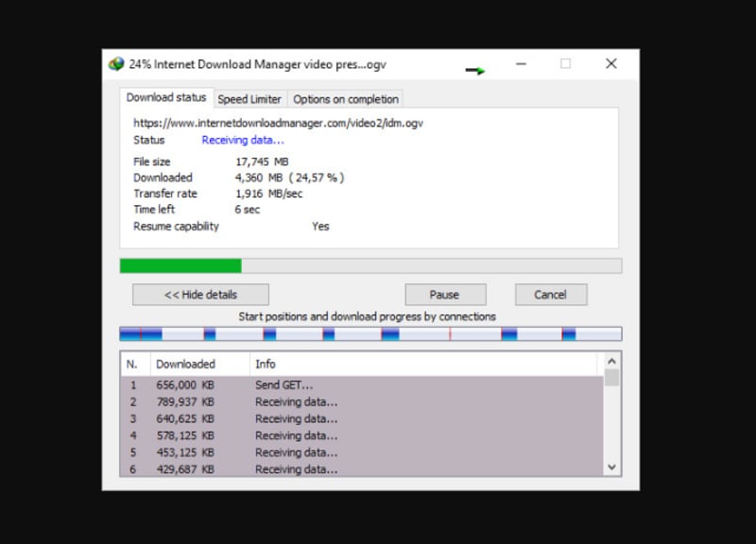Click the N. column header

click(x=135, y=365)
